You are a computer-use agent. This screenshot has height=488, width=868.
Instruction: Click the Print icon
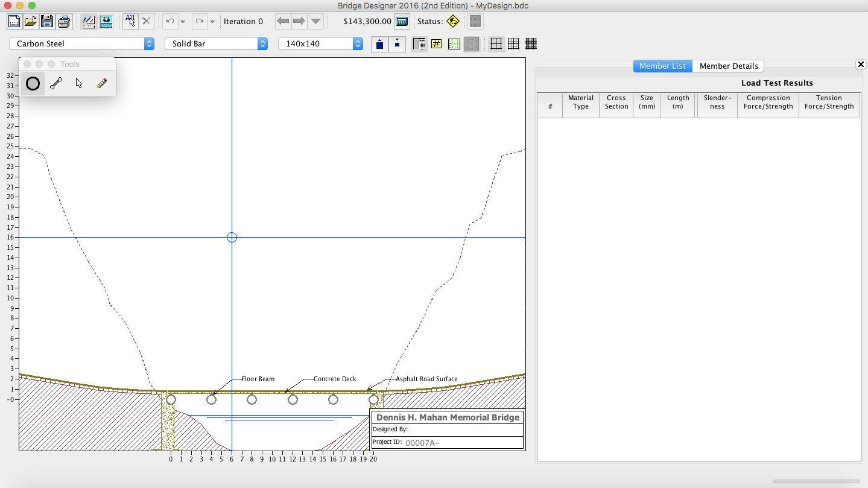[x=64, y=22]
